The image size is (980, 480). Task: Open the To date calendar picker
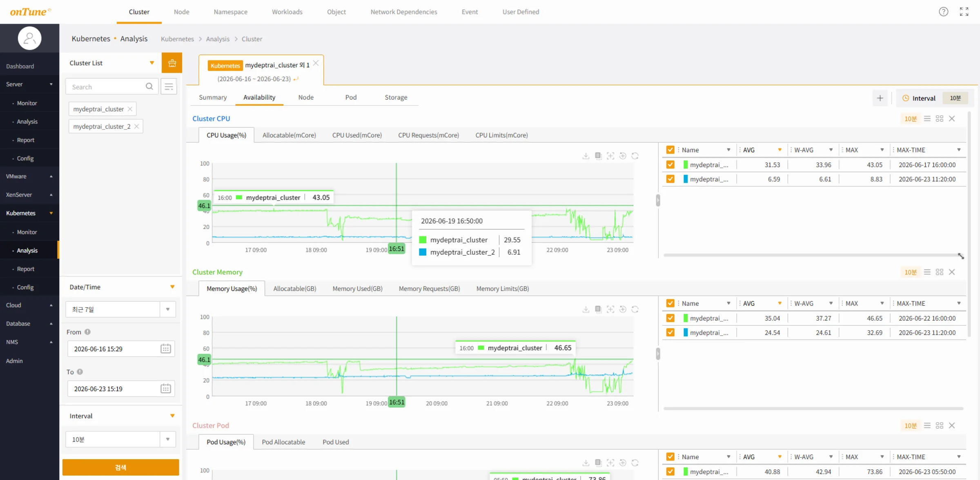point(166,389)
